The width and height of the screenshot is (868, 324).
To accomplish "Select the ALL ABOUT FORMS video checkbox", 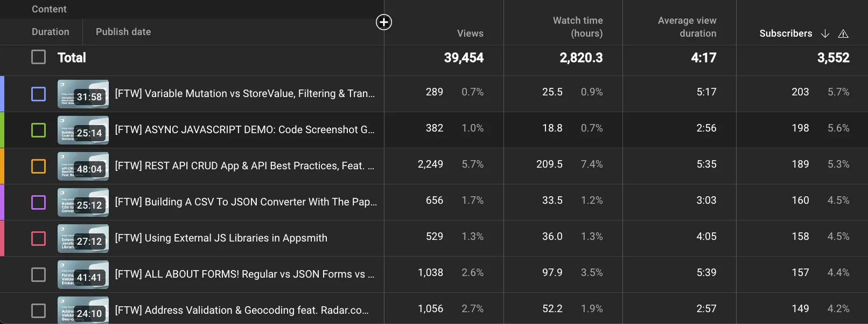I will 38,274.
